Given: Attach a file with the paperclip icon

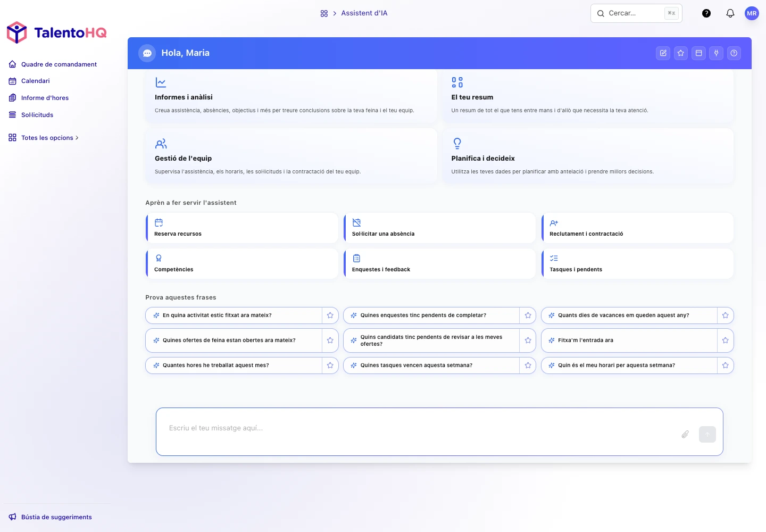Looking at the screenshot, I should pyautogui.click(x=685, y=435).
